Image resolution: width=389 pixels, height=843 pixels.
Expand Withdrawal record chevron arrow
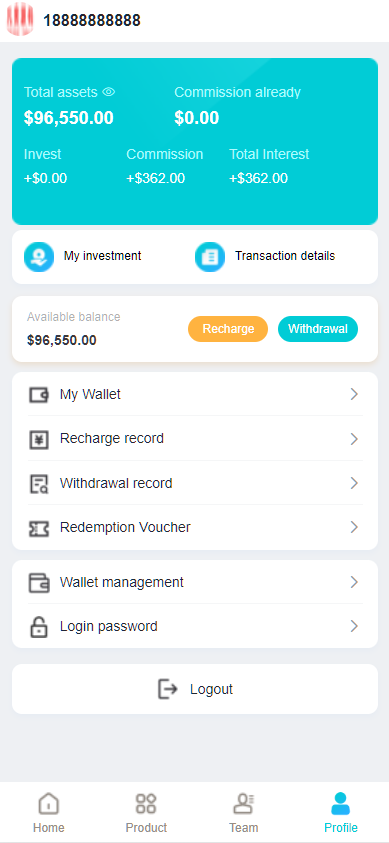[x=354, y=483]
